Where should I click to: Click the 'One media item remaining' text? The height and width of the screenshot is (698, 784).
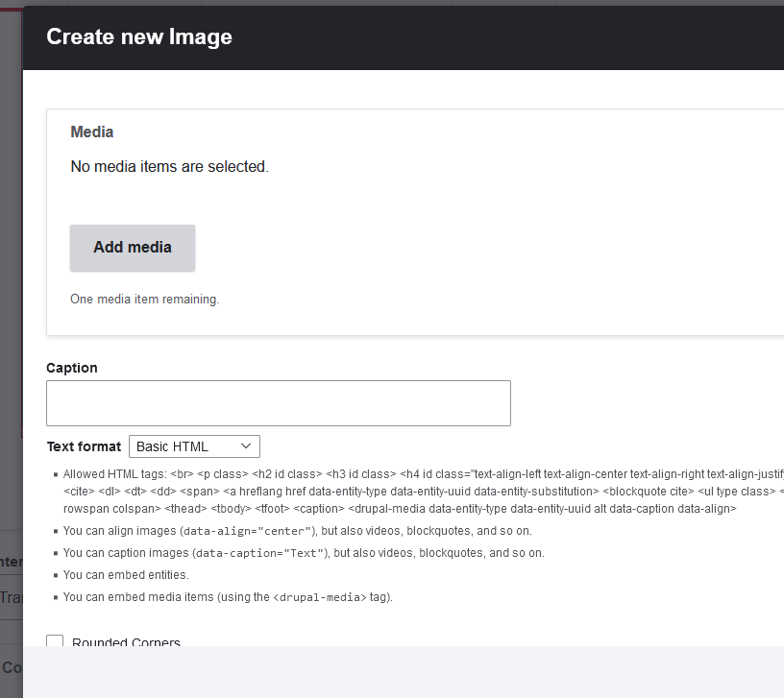tap(144, 299)
